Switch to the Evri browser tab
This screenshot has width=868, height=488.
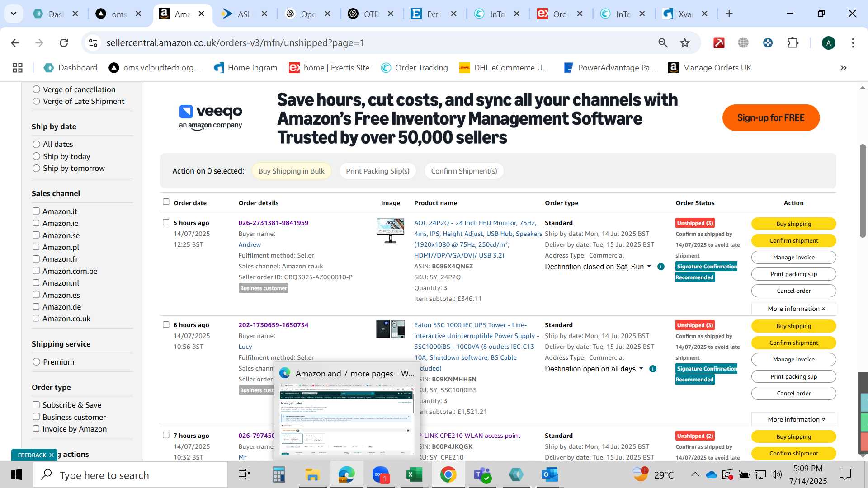(433, 14)
